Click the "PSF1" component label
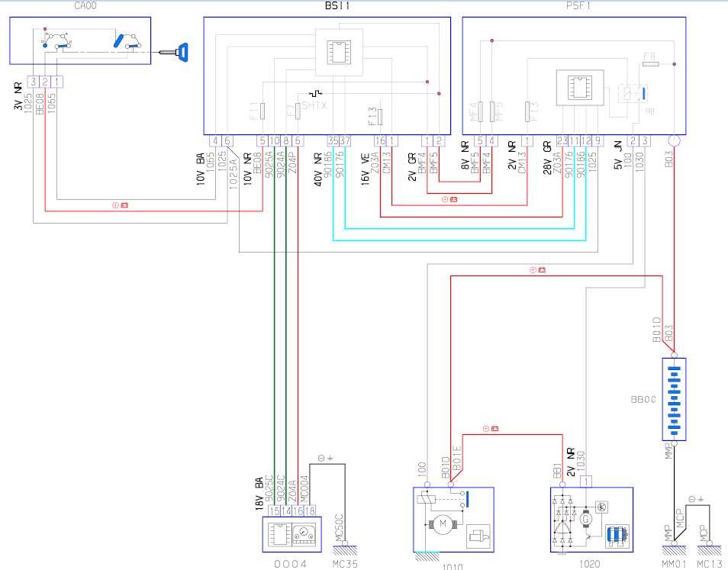This screenshot has width=728, height=570. pyautogui.click(x=578, y=6)
